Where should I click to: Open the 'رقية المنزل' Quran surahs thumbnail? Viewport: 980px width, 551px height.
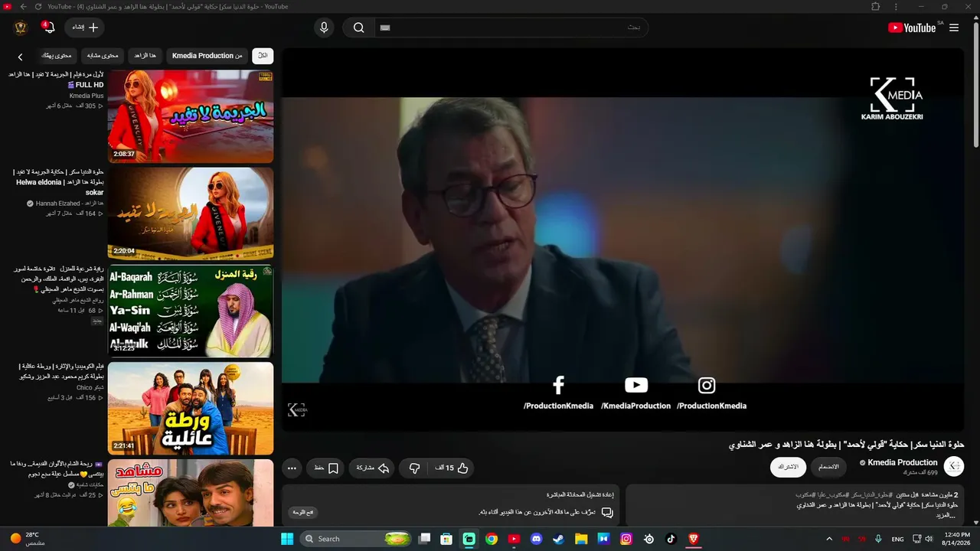point(191,311)
